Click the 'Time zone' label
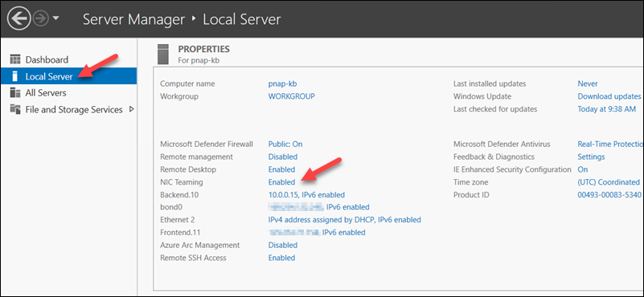 click(x=470, y=182)
